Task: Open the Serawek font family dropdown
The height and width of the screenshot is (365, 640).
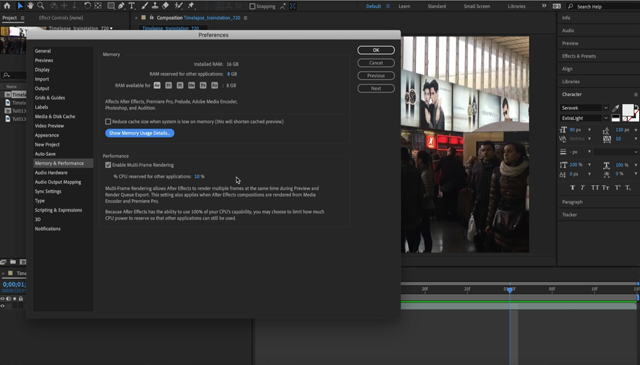Action: pos(584,108)
